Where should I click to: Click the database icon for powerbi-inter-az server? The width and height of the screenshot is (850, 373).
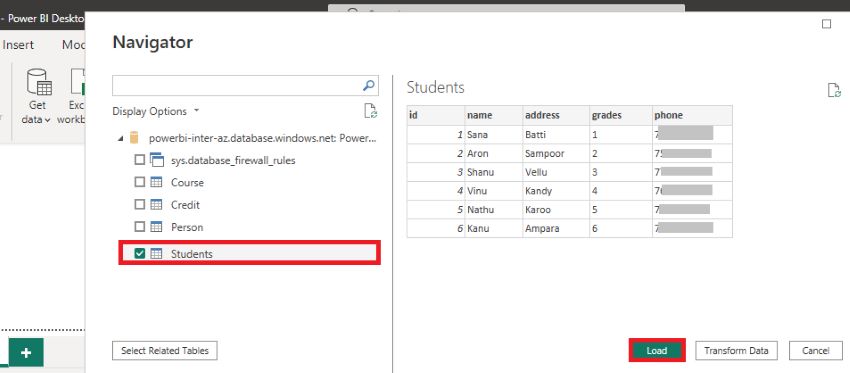tap(134, 138)
